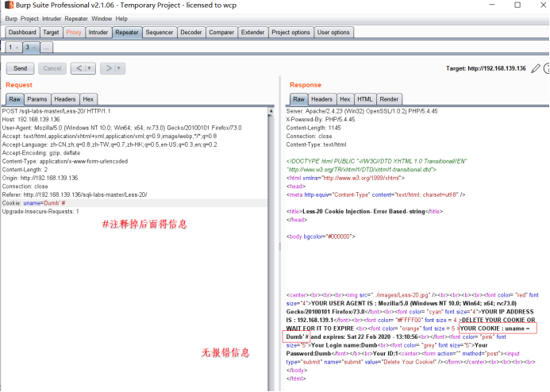Go to the previous request with back arrow
Image resolution: width=550 pixels, height=392 pixels.
[79, 68]
